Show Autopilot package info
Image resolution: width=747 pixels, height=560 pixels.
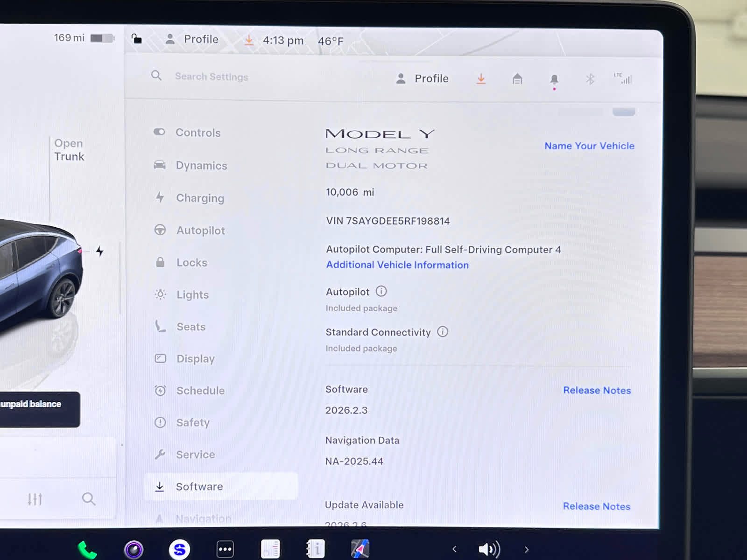(x=381, y=292)
